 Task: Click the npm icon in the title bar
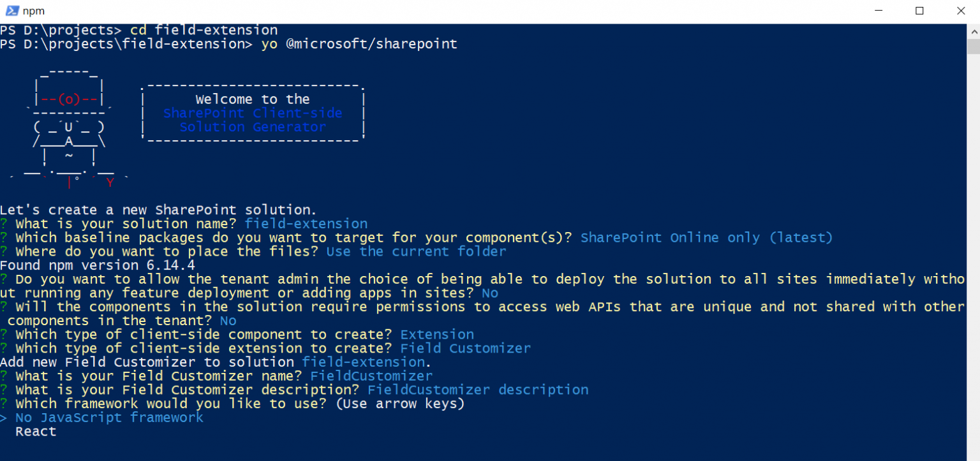point(12,10)
